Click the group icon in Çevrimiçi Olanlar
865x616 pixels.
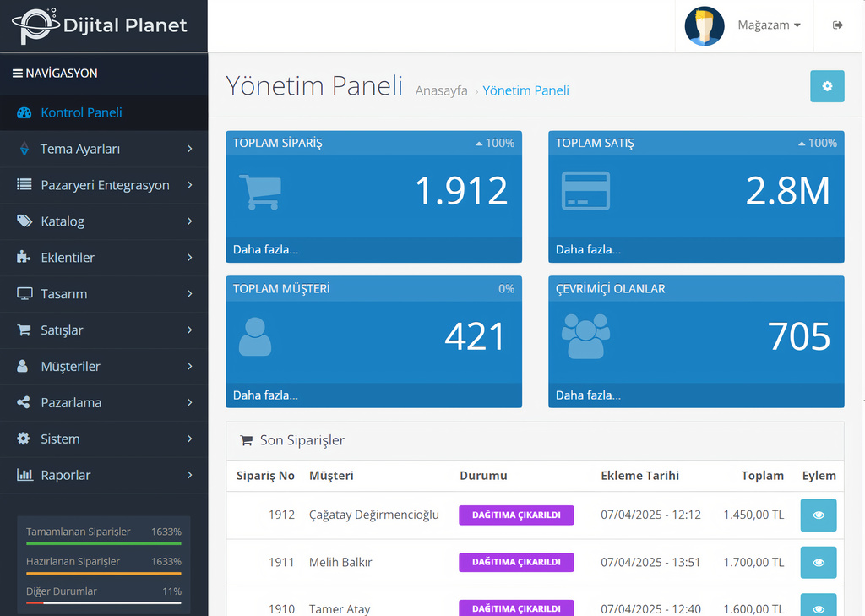point(585,336)
